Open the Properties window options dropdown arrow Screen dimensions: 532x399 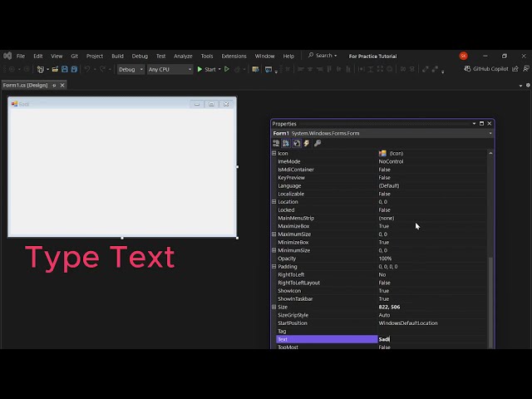point(474,124)
